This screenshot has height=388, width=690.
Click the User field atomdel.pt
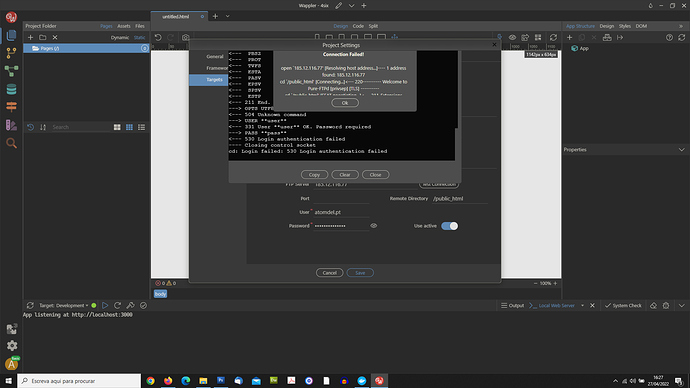tap(341, 212)
